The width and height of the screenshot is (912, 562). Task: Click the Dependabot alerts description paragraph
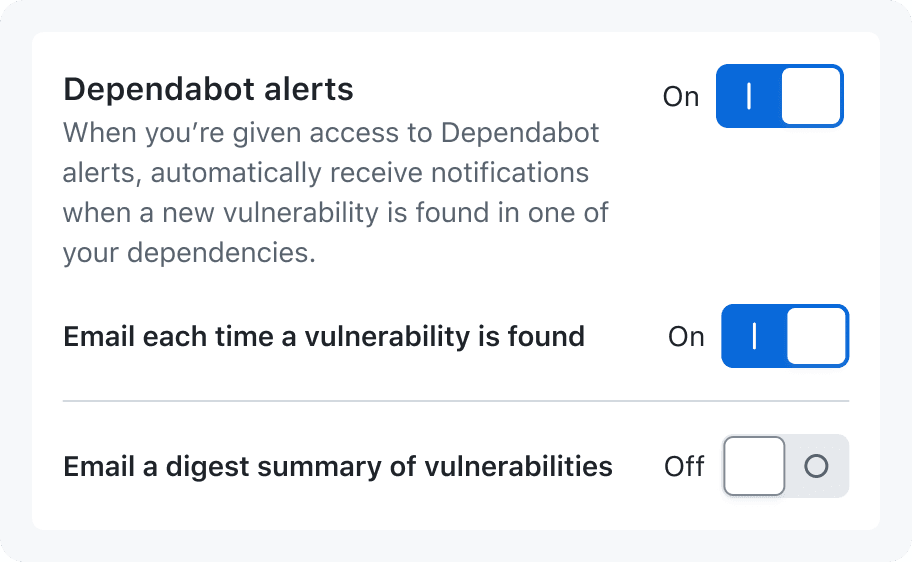pos(336,193)
